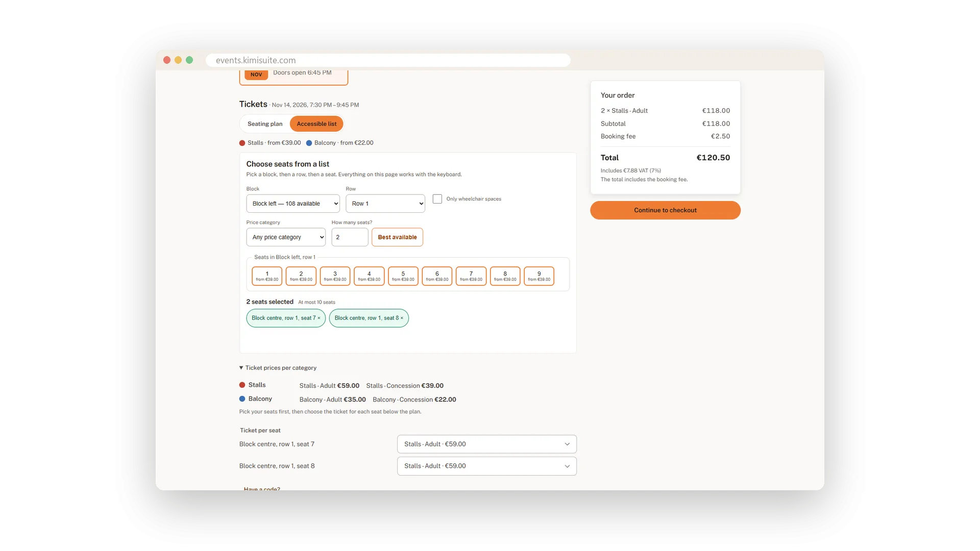Pick seat 1 in Block left row 1
This screenshot has height=551, width=980.
tap(267, 276)
